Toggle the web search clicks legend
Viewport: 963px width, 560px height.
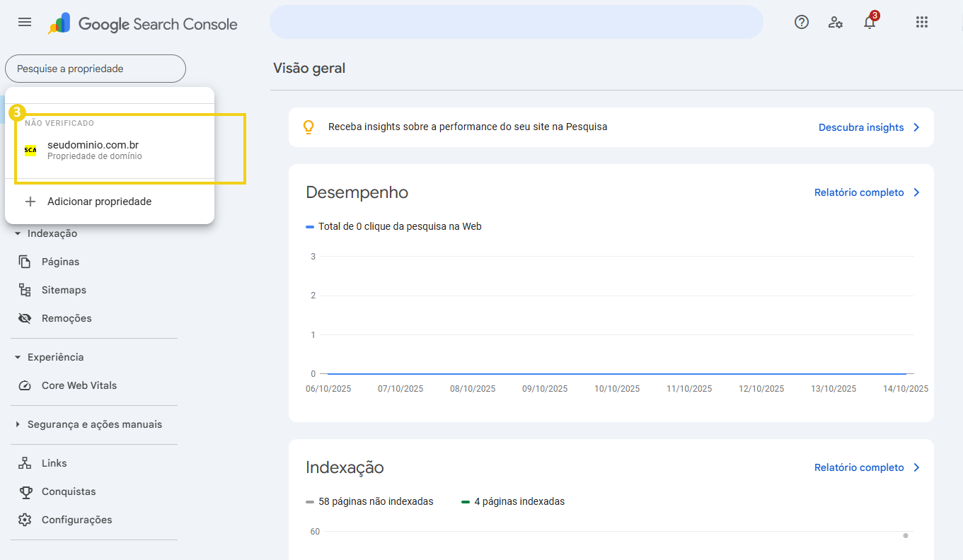pos(393,226)
